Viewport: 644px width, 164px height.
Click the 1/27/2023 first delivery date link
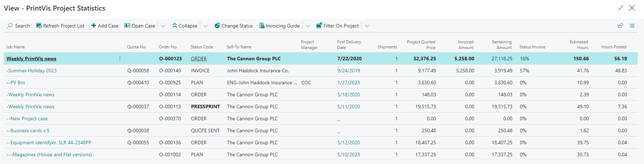[x=348, y=83]
